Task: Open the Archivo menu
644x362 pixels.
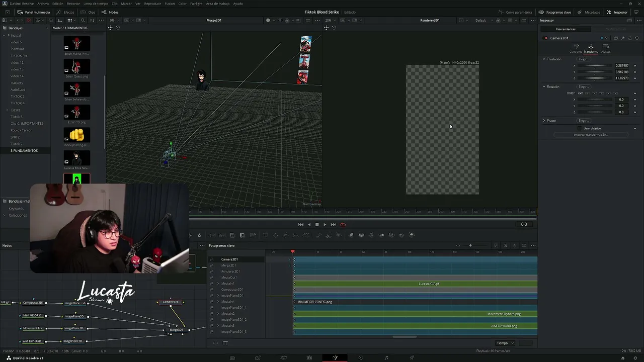Action: (x=43, y=4)
